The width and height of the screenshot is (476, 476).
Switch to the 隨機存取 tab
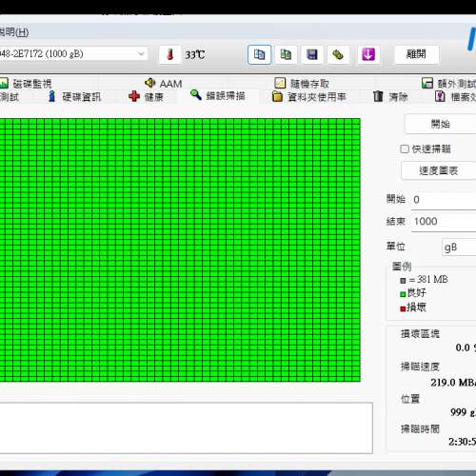(302, 84)
